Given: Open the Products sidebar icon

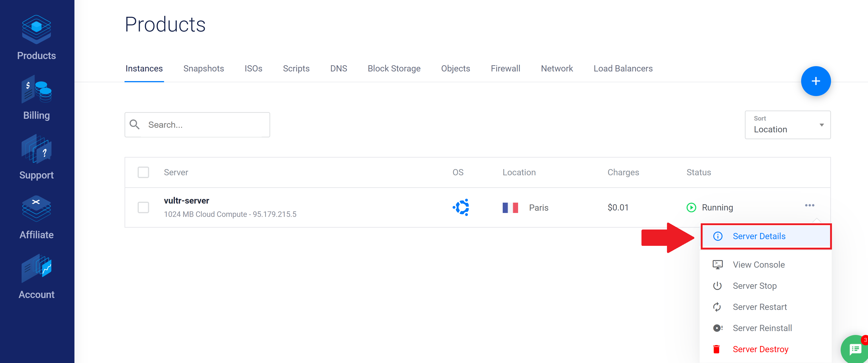Looking at the screenshot, I should pyautogui.click(x=36, y=29).
